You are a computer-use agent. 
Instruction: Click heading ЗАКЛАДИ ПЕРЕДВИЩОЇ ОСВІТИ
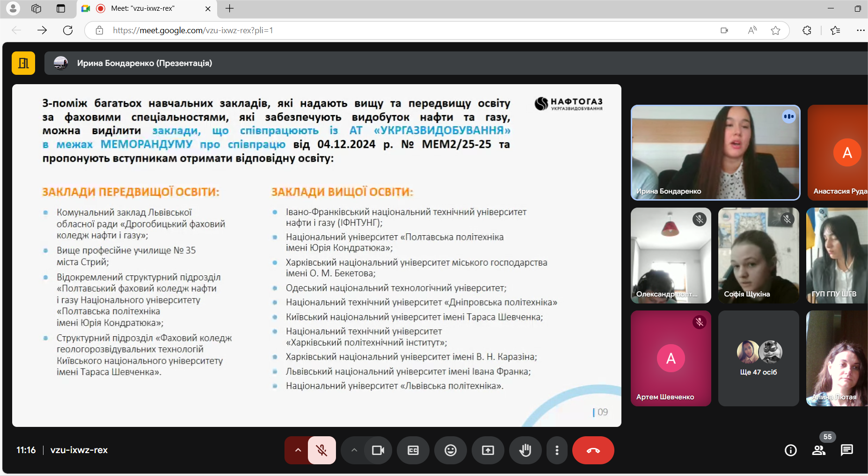[131, 192]
